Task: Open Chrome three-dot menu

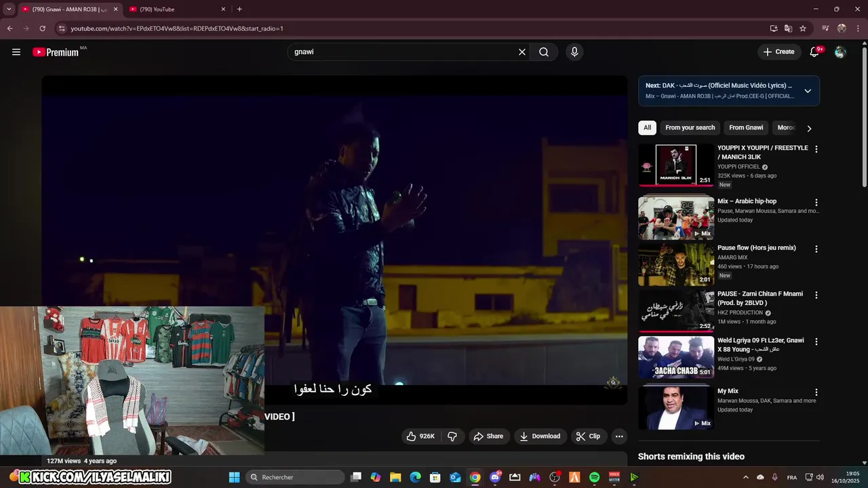Action: (x=858, y=28)
